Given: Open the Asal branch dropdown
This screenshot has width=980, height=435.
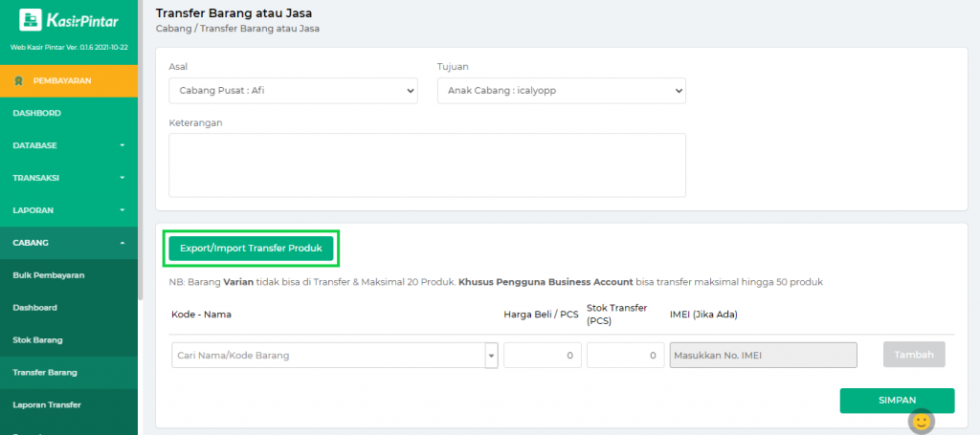Looking at the screenshot, I should [x=293, y=90].
